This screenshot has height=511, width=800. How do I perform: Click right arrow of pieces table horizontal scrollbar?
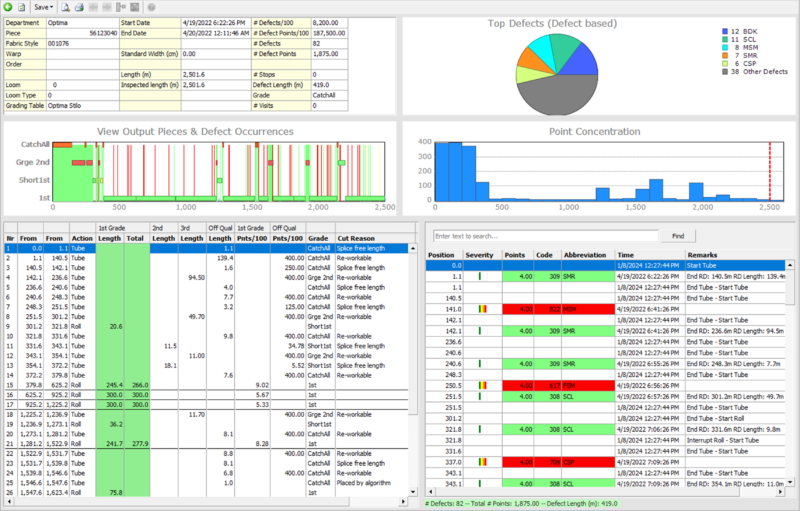pyautogui.click(x=404, y=502)
